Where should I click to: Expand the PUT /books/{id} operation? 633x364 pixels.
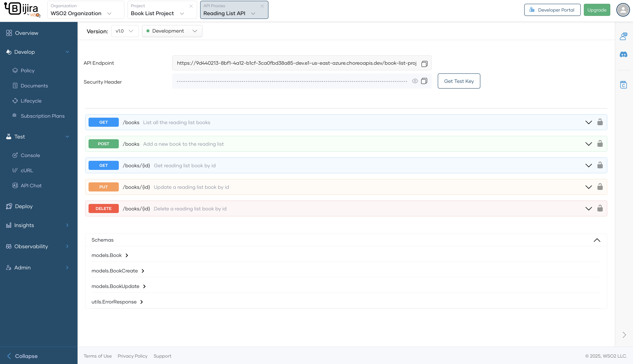click(x=589, y=187)
